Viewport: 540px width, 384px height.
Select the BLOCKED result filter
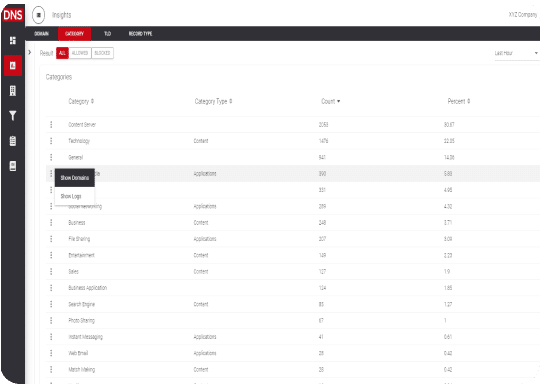pos(102,53)
